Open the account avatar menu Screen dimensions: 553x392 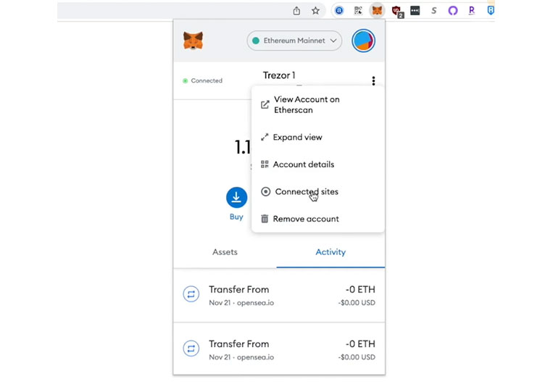coord(363,41)
